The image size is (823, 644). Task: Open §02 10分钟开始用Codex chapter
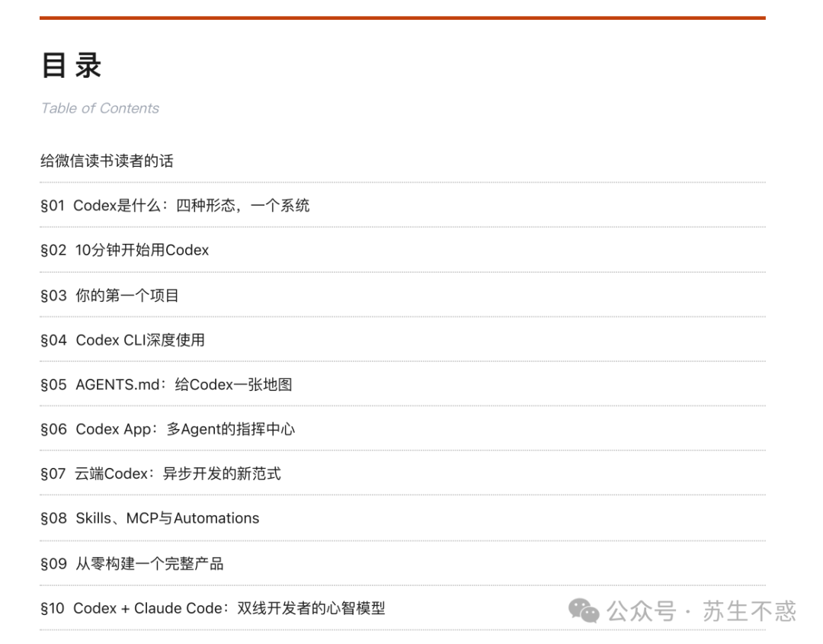[124, 250]
